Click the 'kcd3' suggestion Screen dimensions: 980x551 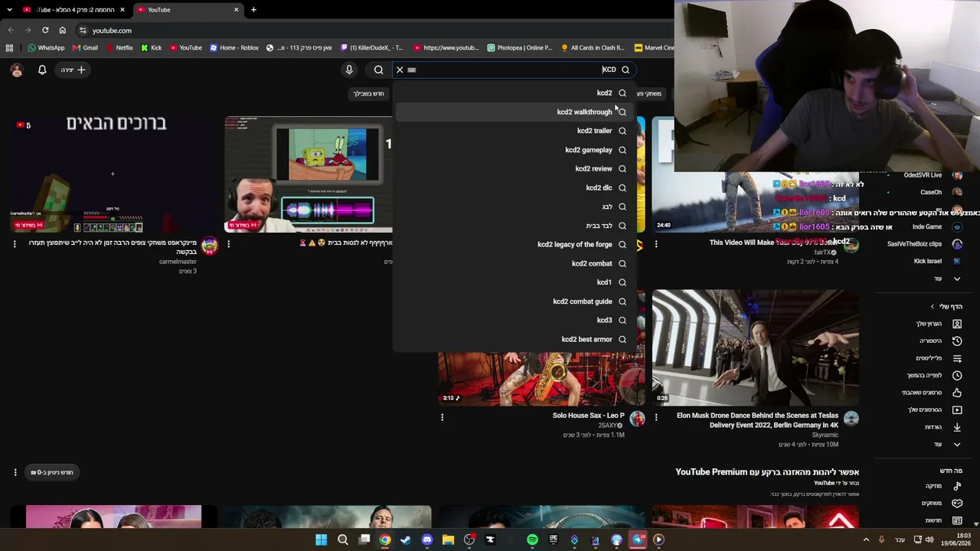click(514, 320)
